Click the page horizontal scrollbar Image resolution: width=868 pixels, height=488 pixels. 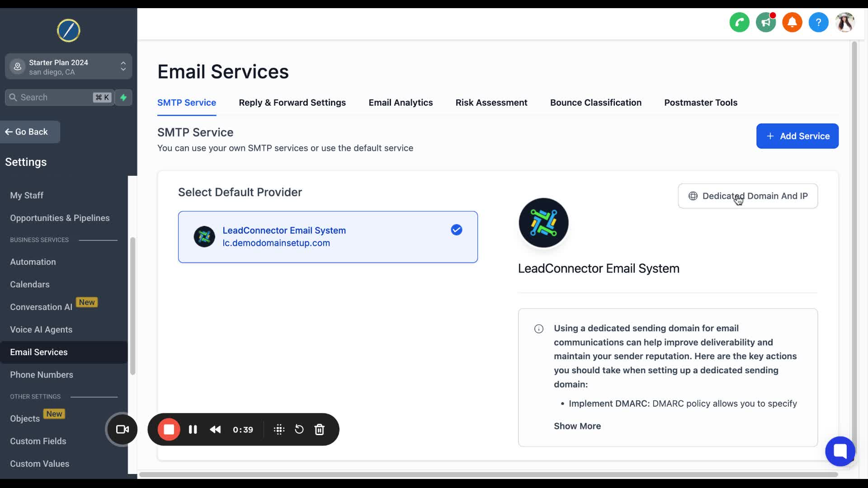(x=488, y=474)
